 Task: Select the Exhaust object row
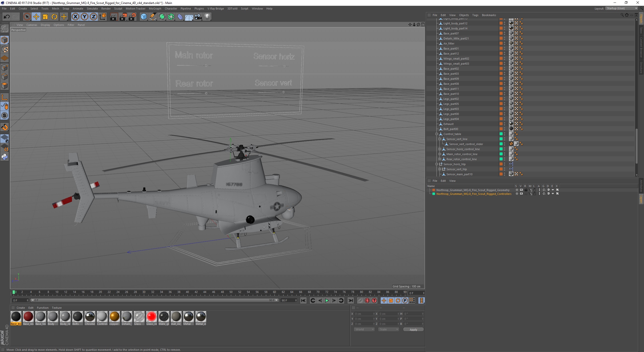click(x=448, y=124)
